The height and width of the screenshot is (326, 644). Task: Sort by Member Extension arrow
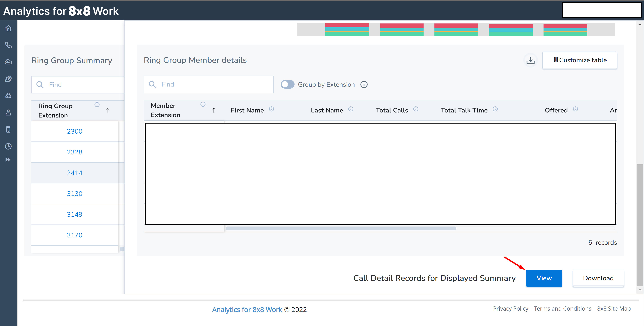[x=213, y=110]
